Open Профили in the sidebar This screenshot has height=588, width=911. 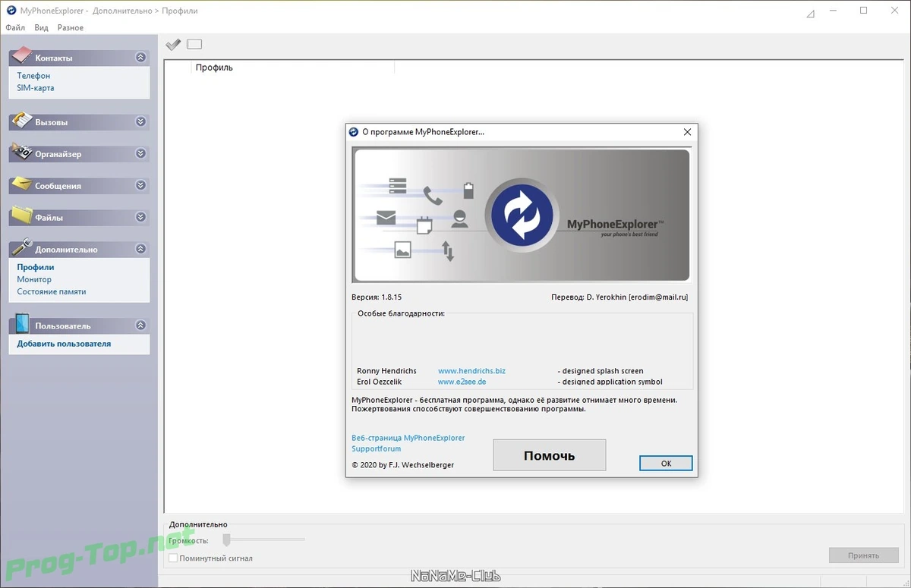pyautogui.click(x=36, y=267)
